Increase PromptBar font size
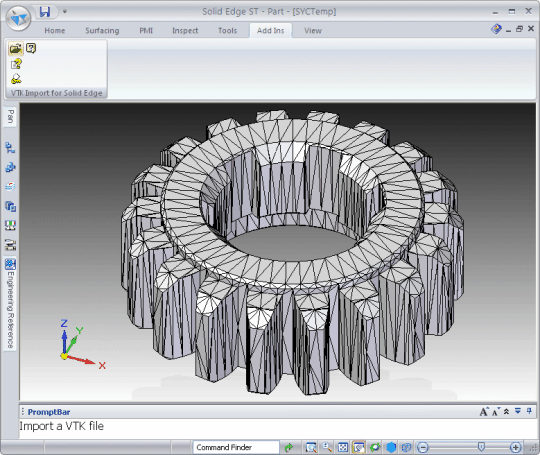The image size is (540, 455). [484, 412]
